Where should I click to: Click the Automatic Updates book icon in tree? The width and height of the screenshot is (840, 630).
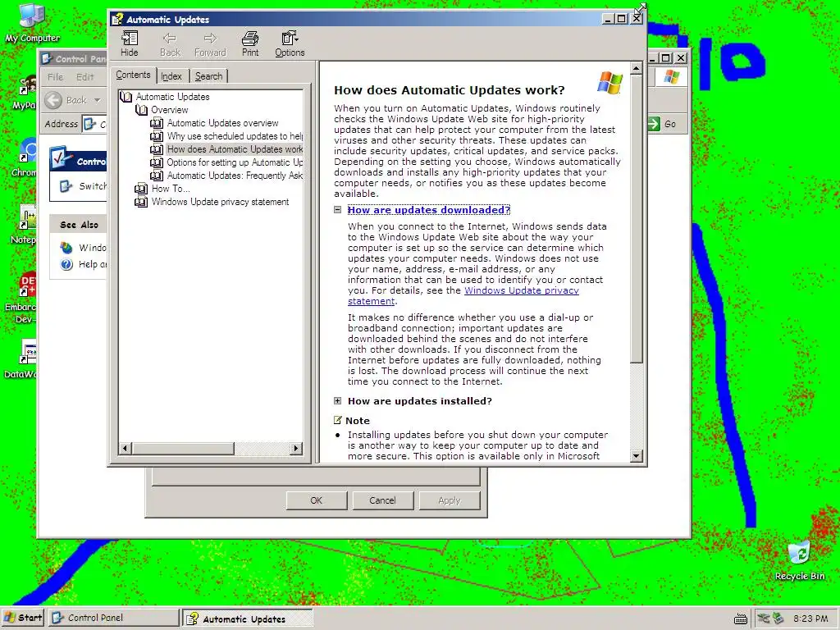click(x=126, y=97)
